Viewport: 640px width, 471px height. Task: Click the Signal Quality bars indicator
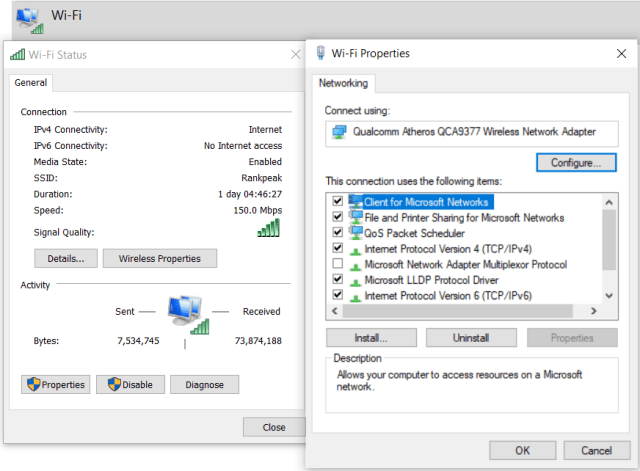[x=269, y=228]
